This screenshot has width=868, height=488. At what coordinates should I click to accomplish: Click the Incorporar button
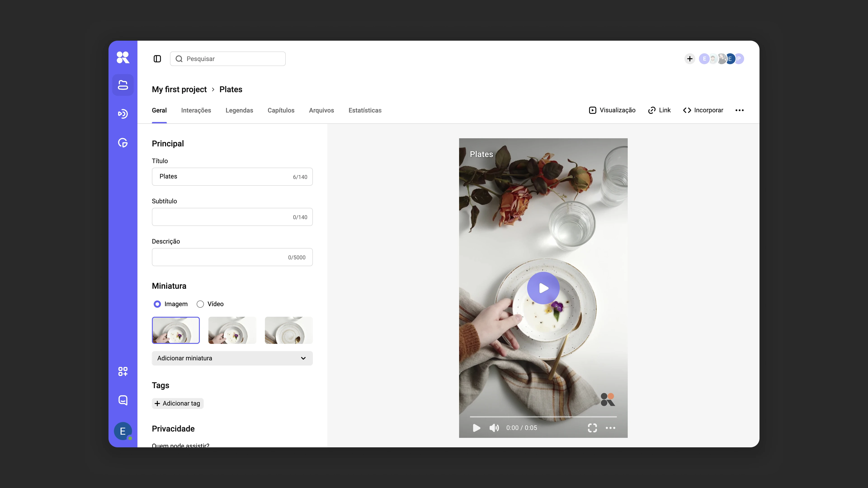[x=703, y=110]
